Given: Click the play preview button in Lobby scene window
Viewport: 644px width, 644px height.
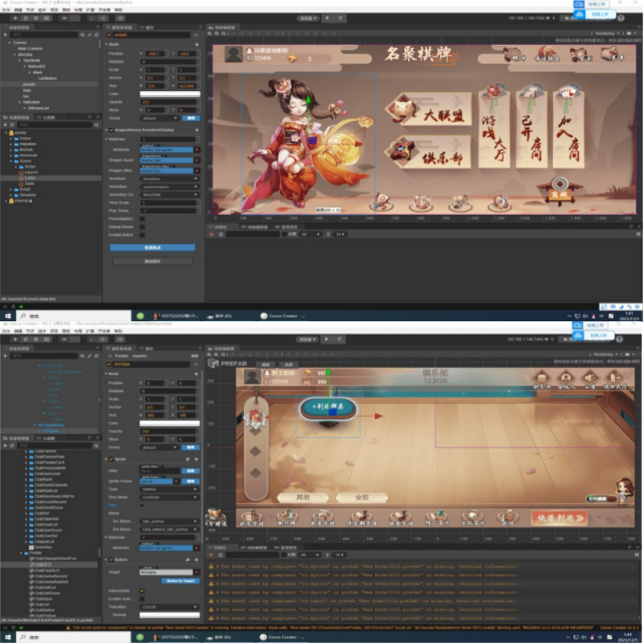Looking at the screenshot, I should pyautogui.click(x=328, y=18).
